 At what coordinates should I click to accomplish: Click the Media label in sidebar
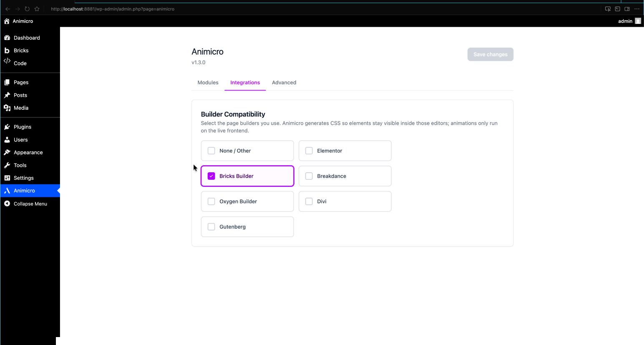(21, 108)
